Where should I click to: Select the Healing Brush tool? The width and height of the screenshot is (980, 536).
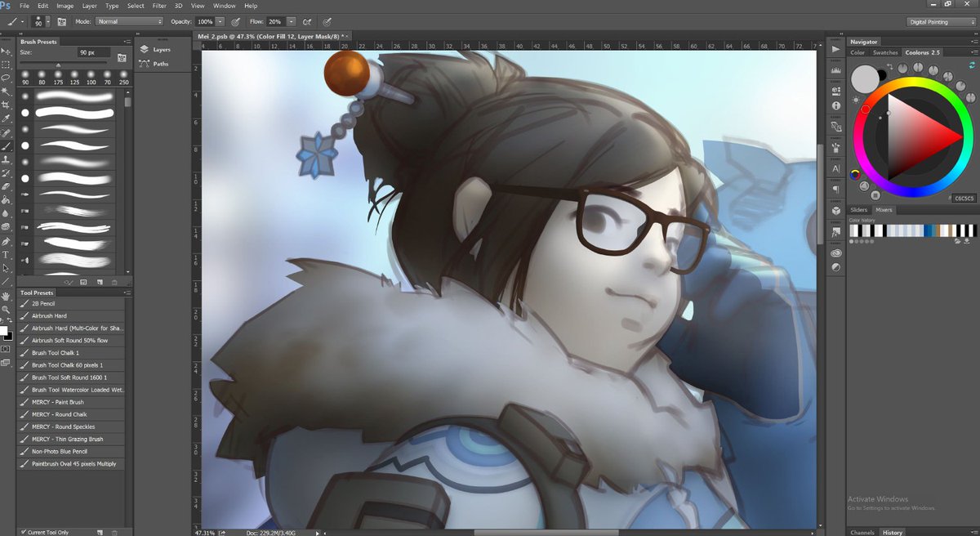click(6, 132)
